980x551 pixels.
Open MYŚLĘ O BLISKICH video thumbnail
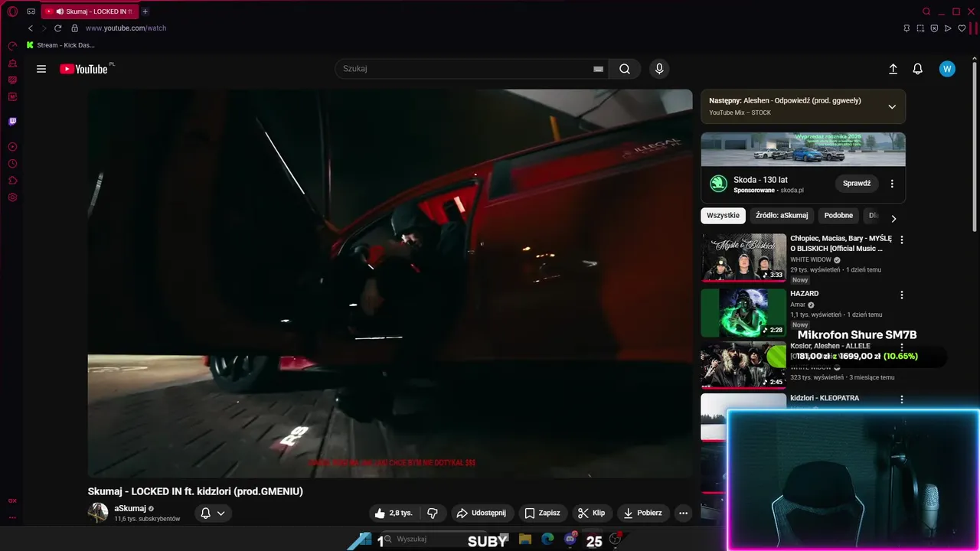tap(743, 258)
